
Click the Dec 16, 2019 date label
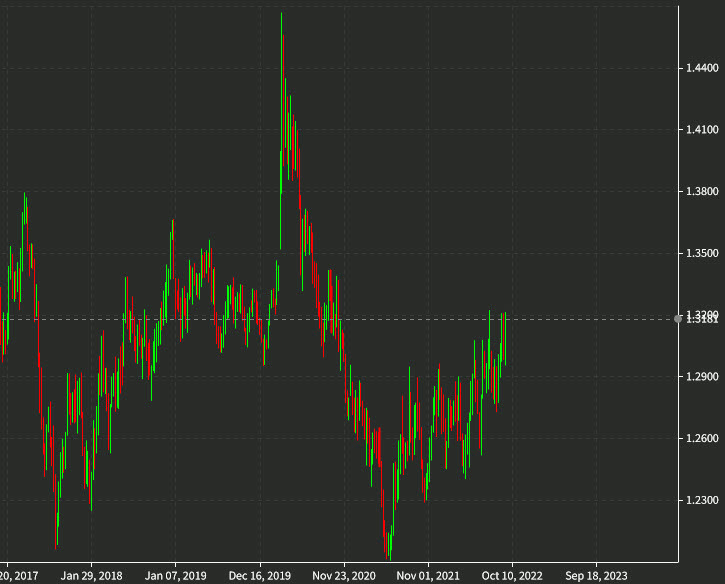(x=260, y=576)
